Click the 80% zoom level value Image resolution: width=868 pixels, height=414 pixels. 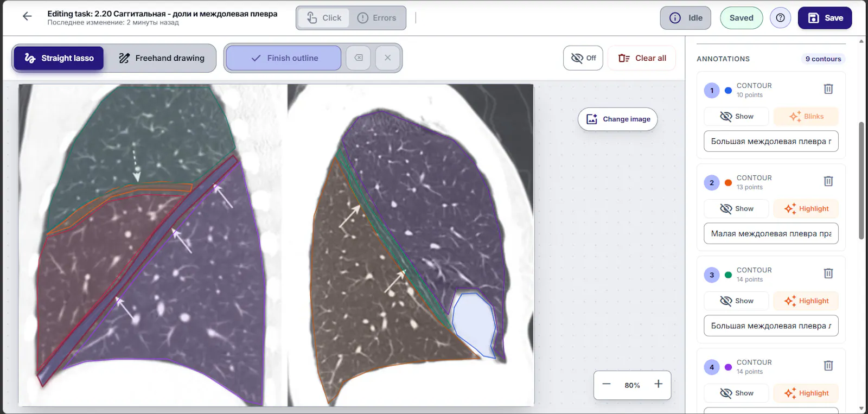coord(632,385)
